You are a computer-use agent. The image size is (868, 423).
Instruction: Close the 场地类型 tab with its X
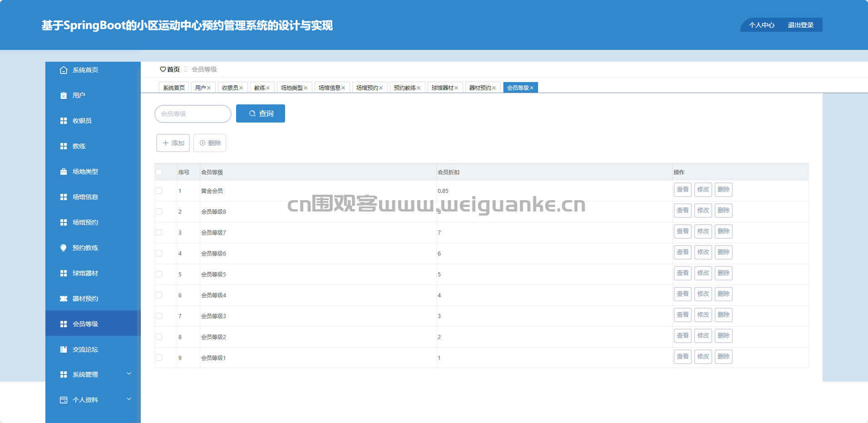point(306,88)
